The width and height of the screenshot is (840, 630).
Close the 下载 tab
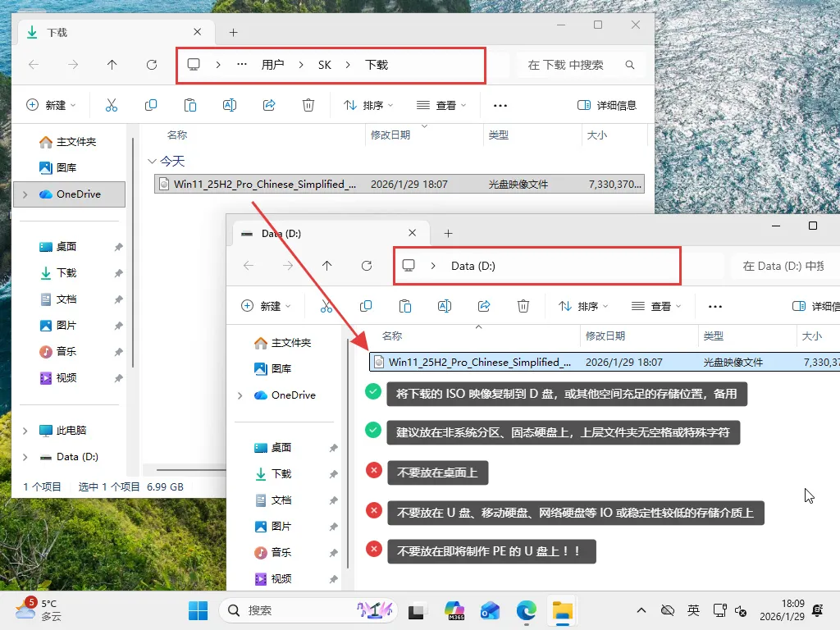pyautogui.click(x=198, y=32)
